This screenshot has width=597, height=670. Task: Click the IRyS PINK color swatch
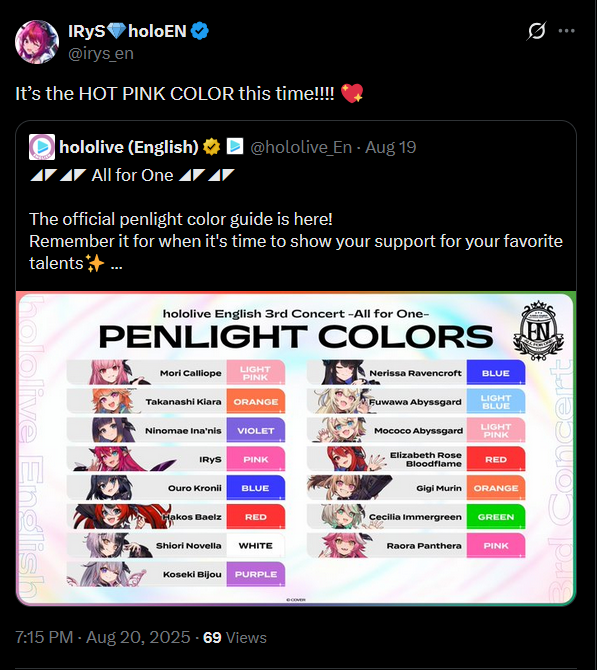point(256,459)
